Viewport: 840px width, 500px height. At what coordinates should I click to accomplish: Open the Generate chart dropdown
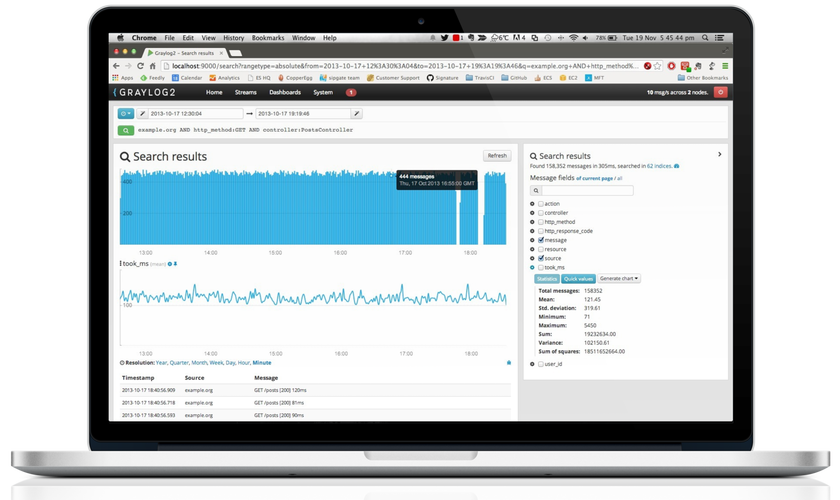[x=619, y=278]
